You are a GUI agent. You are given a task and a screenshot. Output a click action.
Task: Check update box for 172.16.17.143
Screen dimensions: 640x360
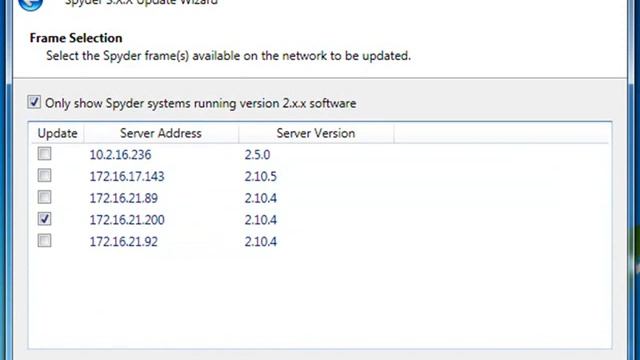pos(44,176)
